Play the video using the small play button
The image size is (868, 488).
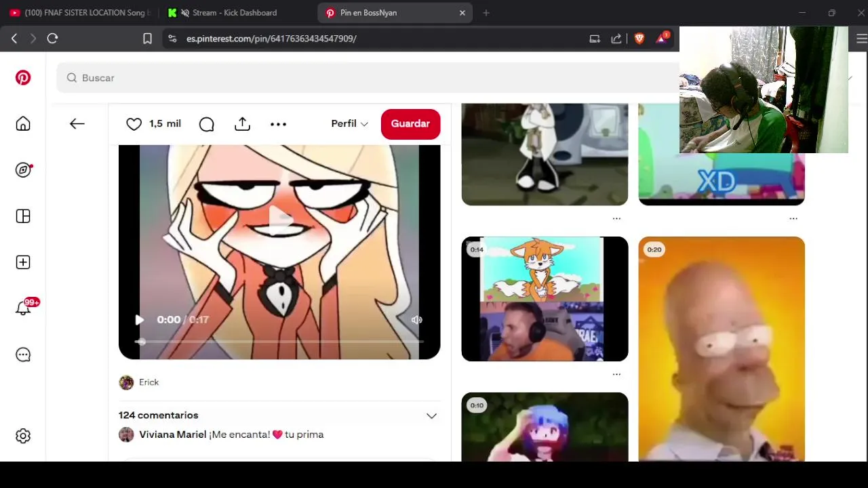[x=139, y=320]
